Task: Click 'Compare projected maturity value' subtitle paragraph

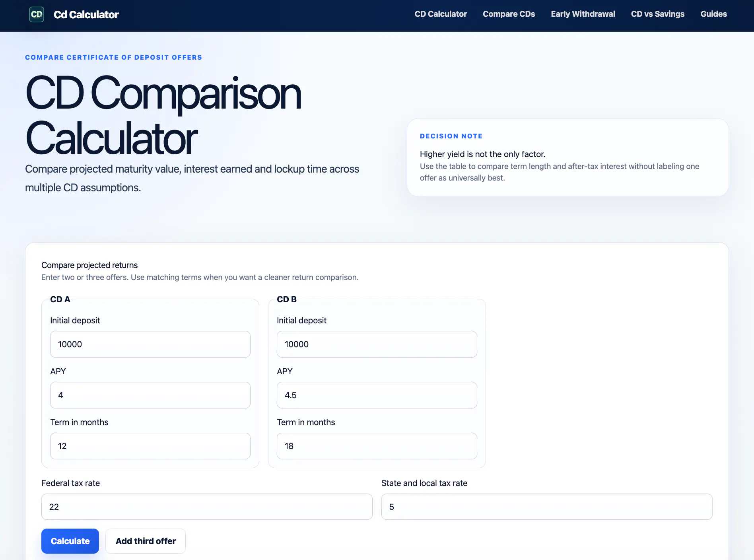Action: pos(192,178)
